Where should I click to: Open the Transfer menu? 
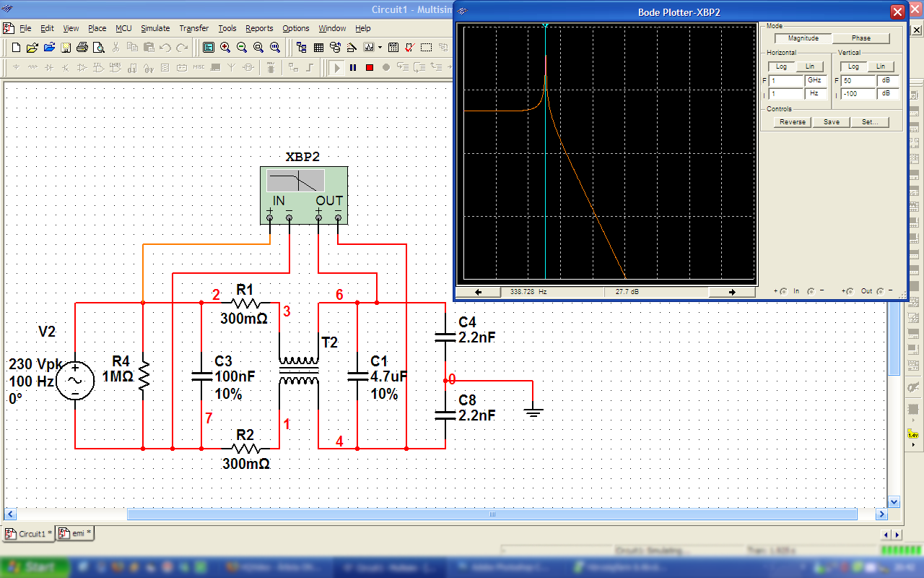(194, 28)
